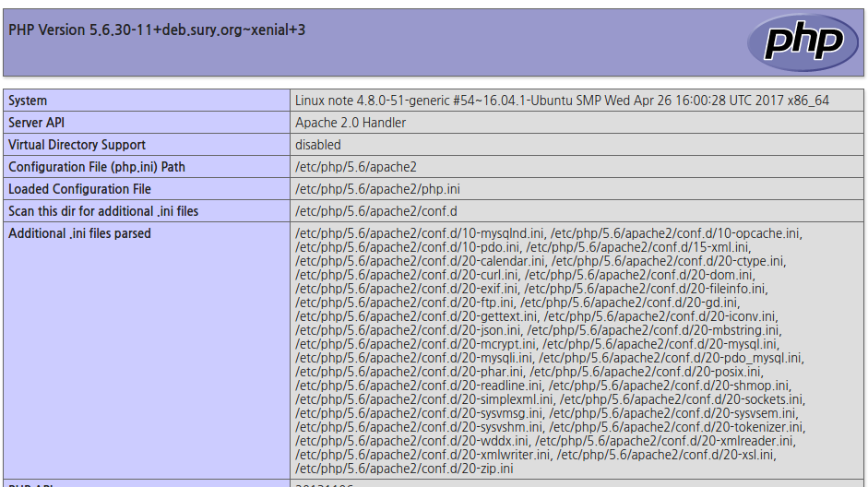Image resolution: width=868 pixels, height=487 pixels.
Task: Click the 20-shmop.ini file path
Action: pyautogui.click(x=669, y=386)
